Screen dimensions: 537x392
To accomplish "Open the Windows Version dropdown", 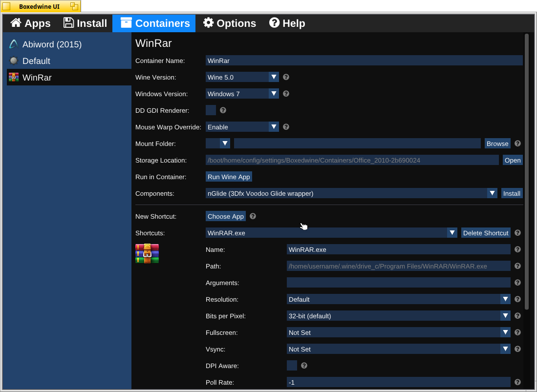I will (x=242, y=94).
